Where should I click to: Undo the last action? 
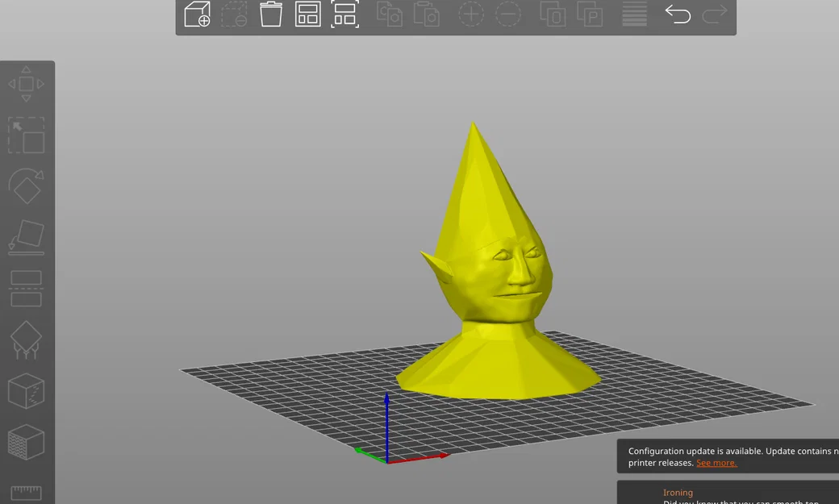tap(678, 14)
